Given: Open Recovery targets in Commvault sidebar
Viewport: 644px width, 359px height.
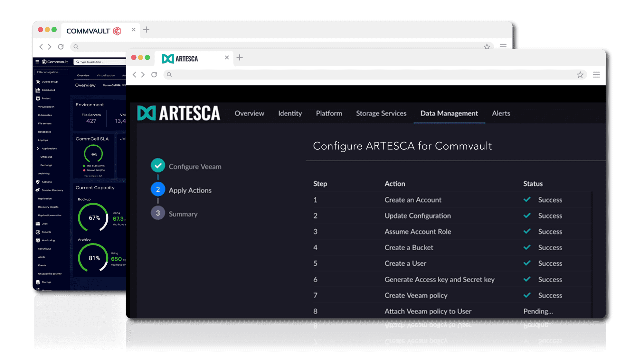Looking at the screenshot, I should [48, 207].
